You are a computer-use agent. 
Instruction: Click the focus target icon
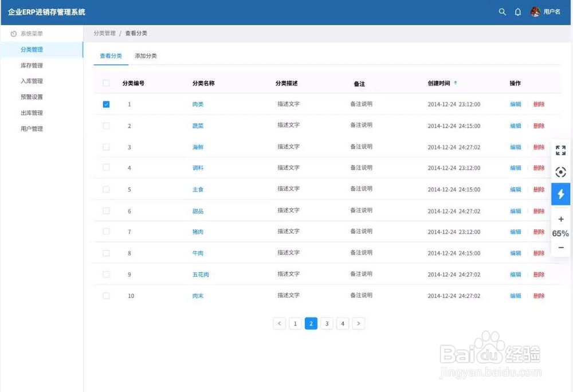click(x=560, y=172)
